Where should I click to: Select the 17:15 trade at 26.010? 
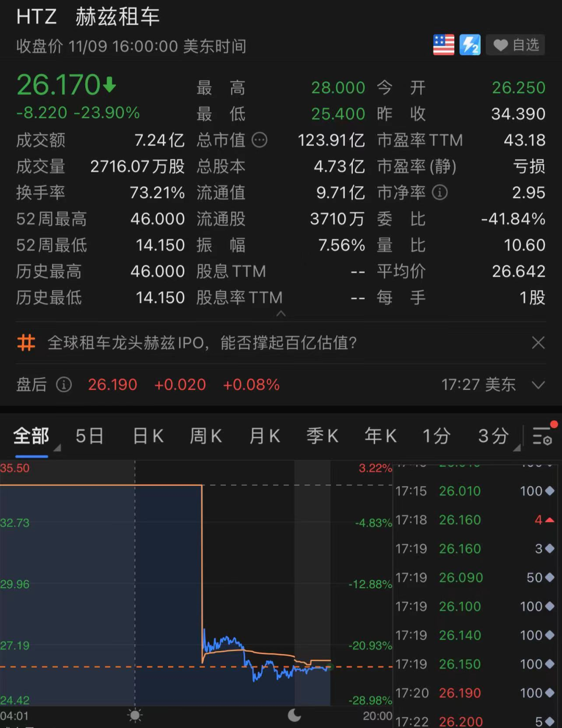[475, 491]
